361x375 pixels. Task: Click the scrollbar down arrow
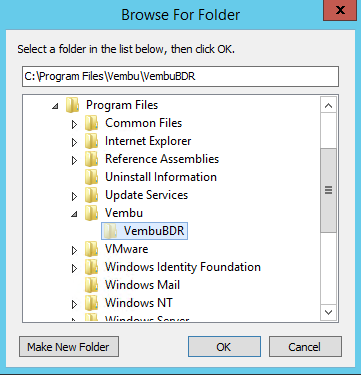328,312
